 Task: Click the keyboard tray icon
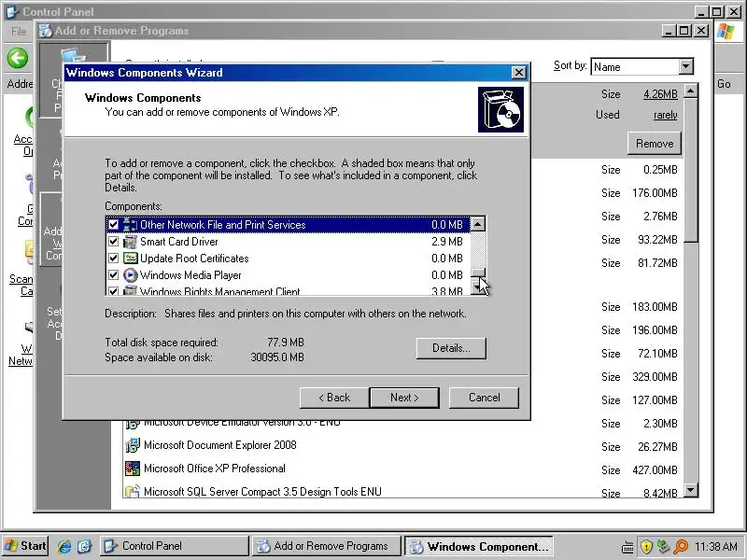[628, 547]
